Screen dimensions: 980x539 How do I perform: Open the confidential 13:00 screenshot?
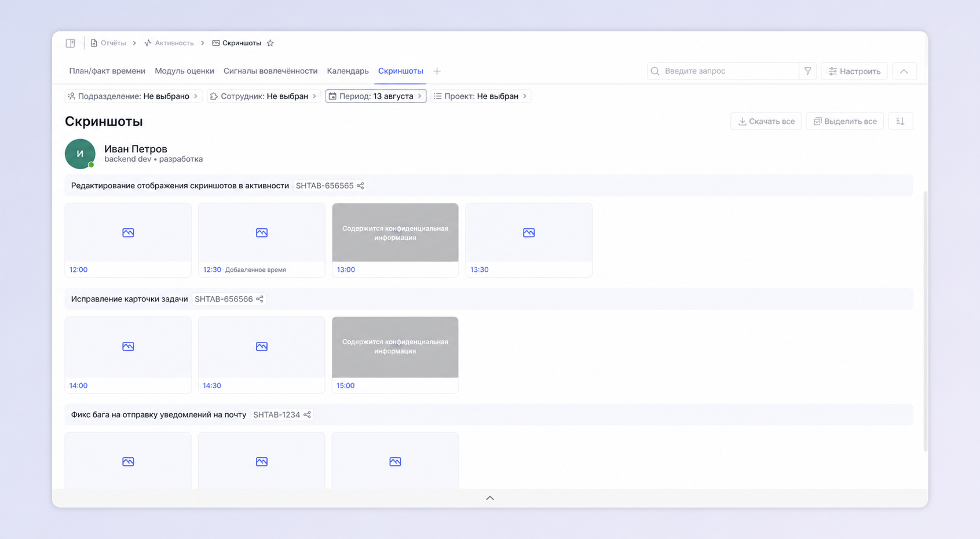[395, 232]
